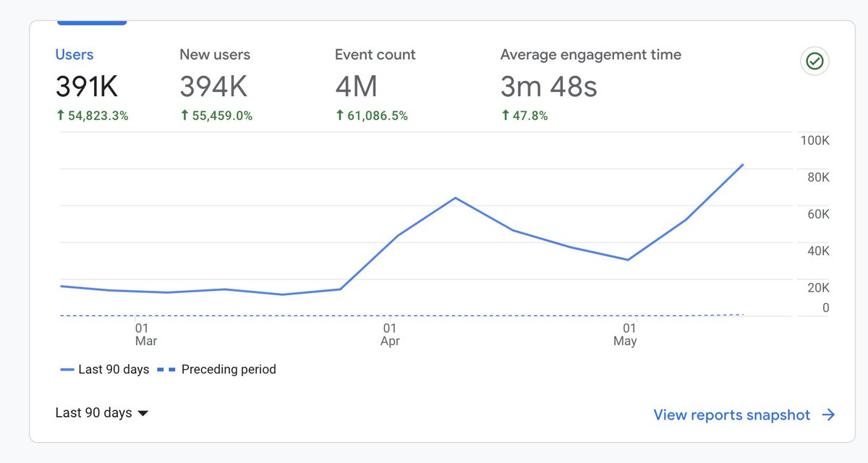Click the 100K y-axis label
This screenshot has width=868, height=463.
pyautogui.click(x=814, y=140)
